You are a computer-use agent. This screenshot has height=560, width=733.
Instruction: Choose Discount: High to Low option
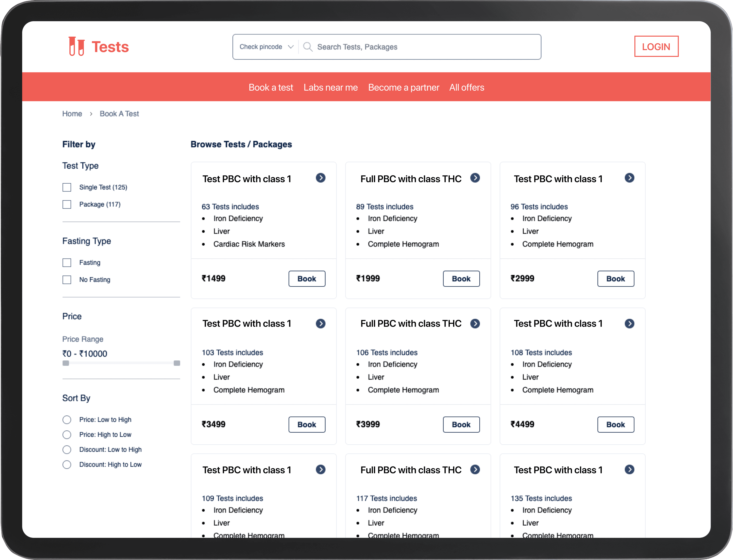(x=67, y=465)
